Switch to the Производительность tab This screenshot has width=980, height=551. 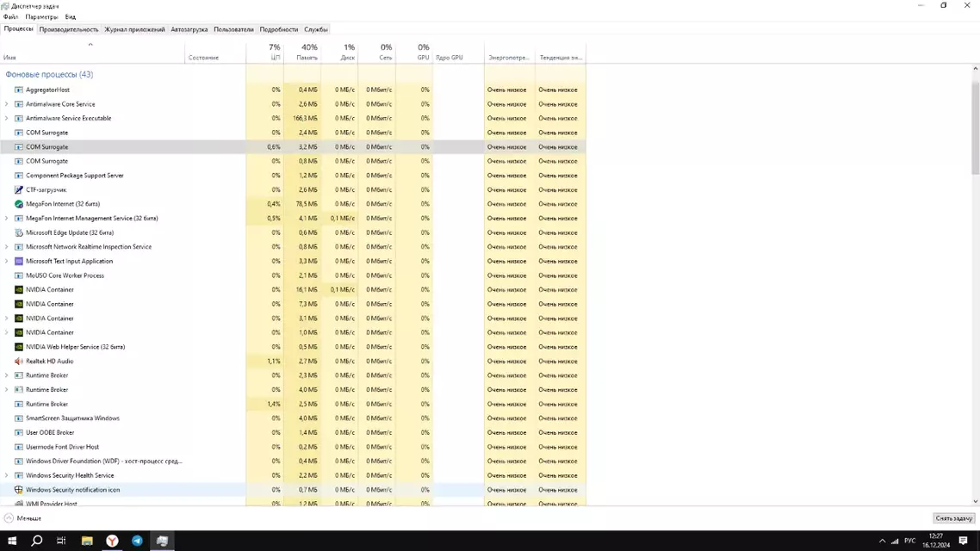pyautogui.click(x=69, y=29)
